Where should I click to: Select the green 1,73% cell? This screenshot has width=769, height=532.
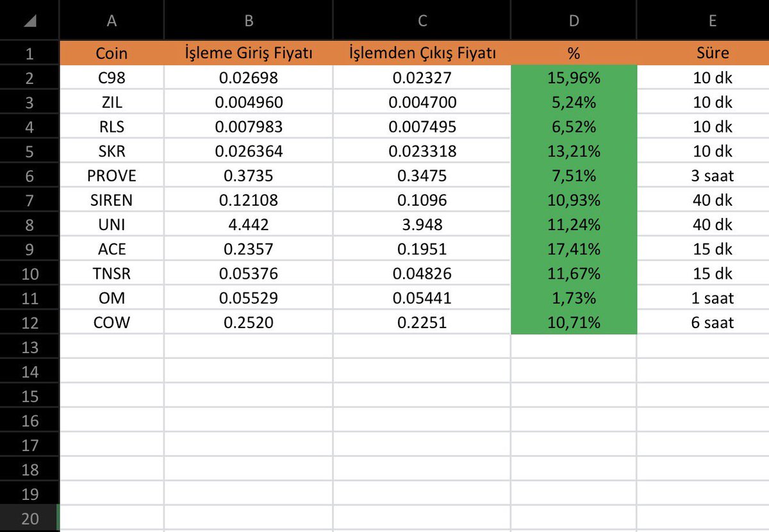coord(574,298)
